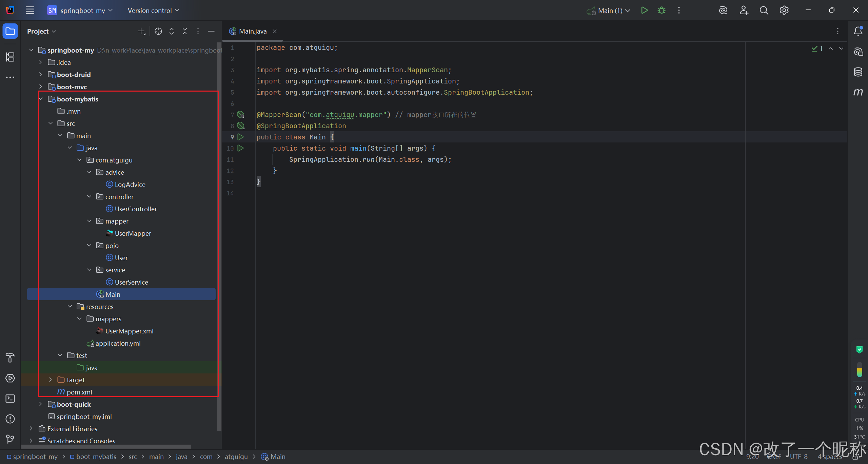This screenshot has width=868, height=464.
Task: Open UserMapper.xml in the project tree
Action: point(129,331)
